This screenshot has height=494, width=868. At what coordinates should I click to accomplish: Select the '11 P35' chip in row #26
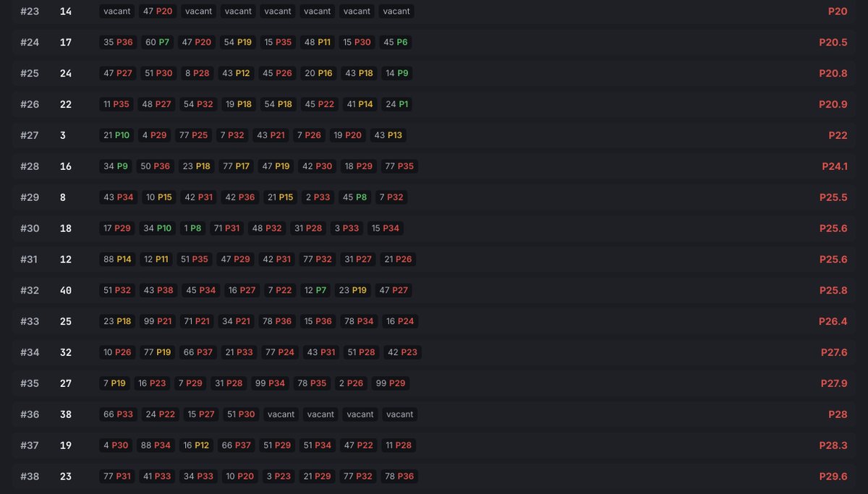click(x=116, y=104)
